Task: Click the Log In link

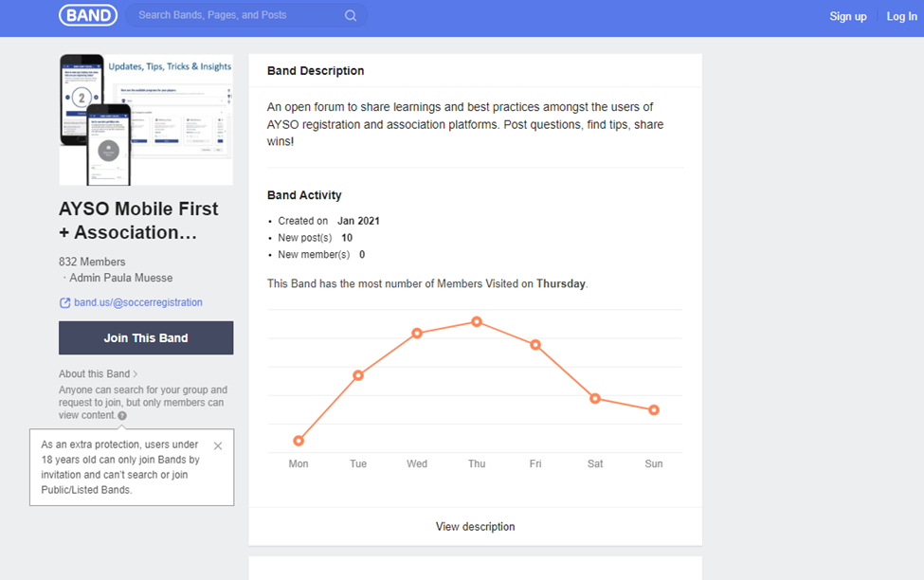Action: point(901,16)
